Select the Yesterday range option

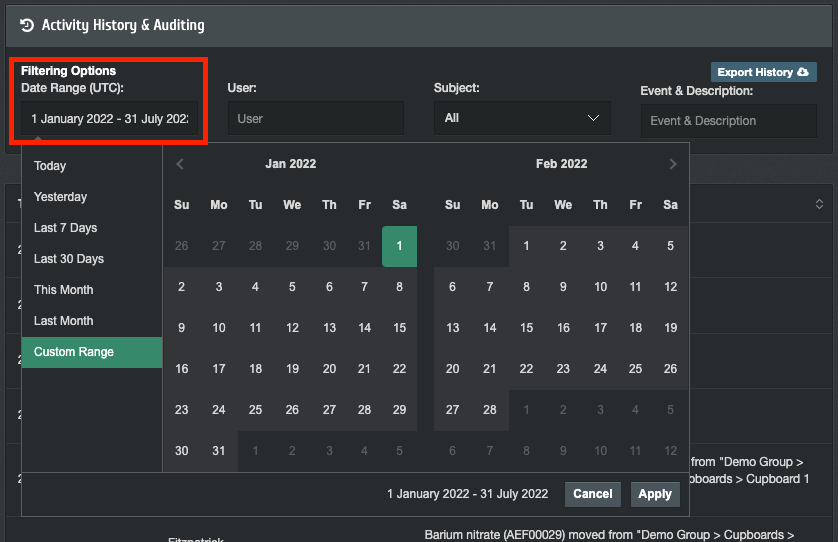tap(92, 197)
